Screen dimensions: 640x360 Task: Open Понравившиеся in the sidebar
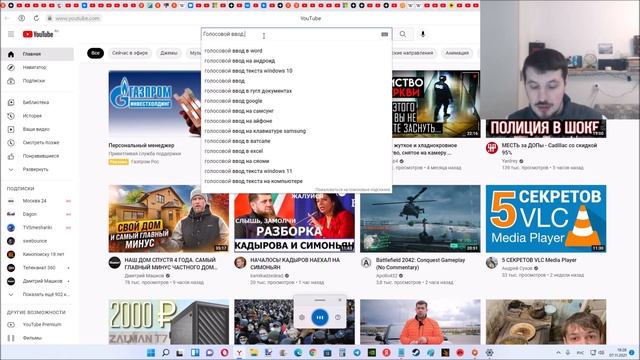coord(37,156)
